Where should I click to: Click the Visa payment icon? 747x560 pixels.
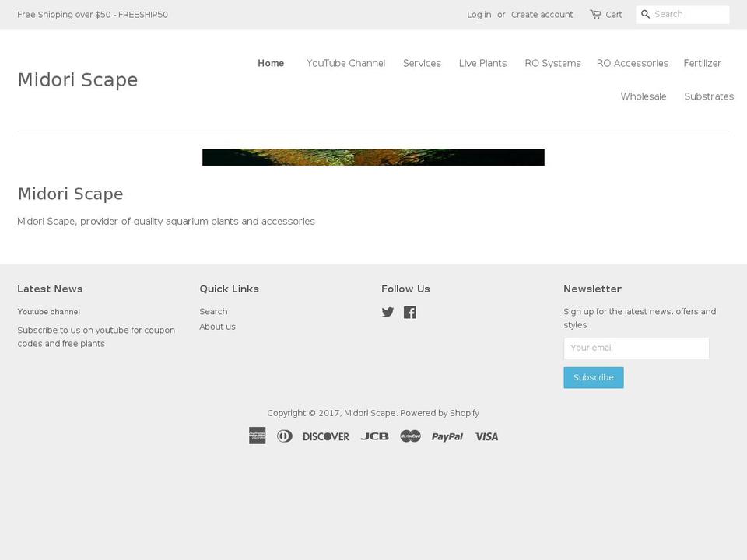click(486, 436)
